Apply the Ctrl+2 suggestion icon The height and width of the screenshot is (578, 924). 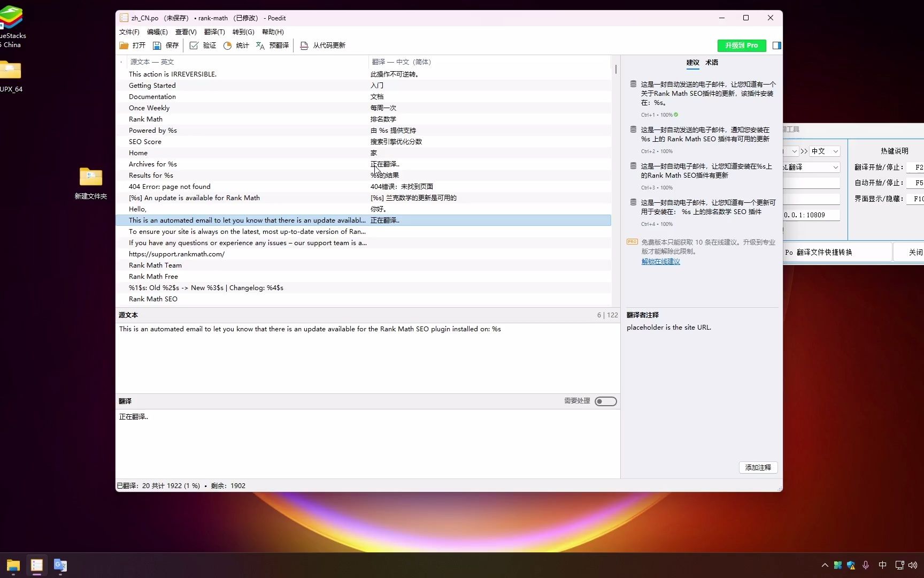click(x=633, y=130)
